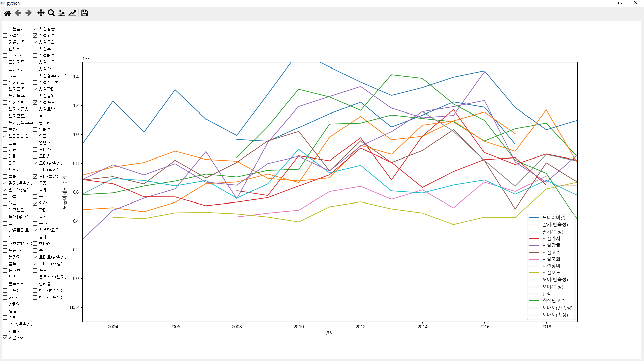Toggle off the 딸기(촉성) checkbox
This screenshot has width=644, height=361.
pos(5,190)
